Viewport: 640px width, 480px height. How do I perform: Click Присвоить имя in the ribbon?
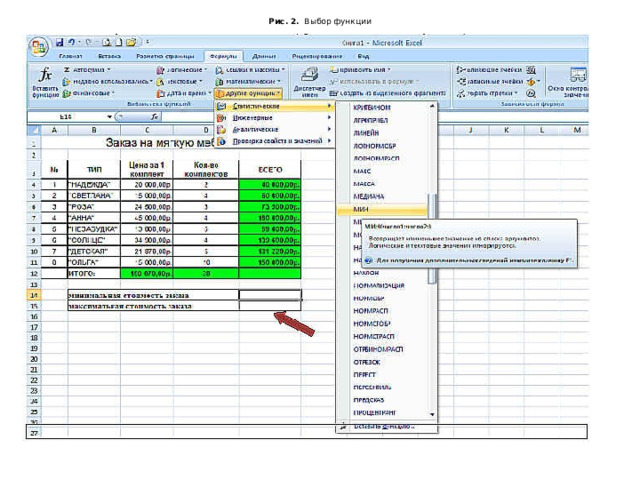[360, 70]
